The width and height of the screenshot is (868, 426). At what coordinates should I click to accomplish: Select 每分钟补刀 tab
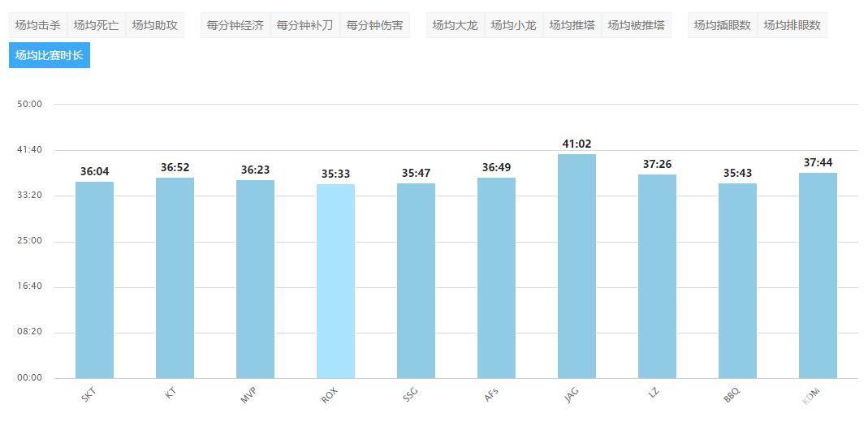point(304,25)
